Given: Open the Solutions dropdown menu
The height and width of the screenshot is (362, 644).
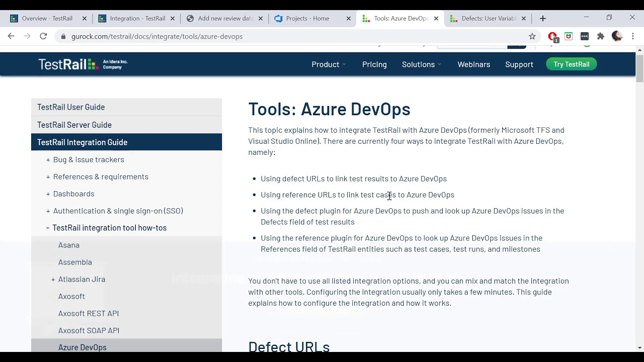Looking at the screenshot, I should point(422,64).
